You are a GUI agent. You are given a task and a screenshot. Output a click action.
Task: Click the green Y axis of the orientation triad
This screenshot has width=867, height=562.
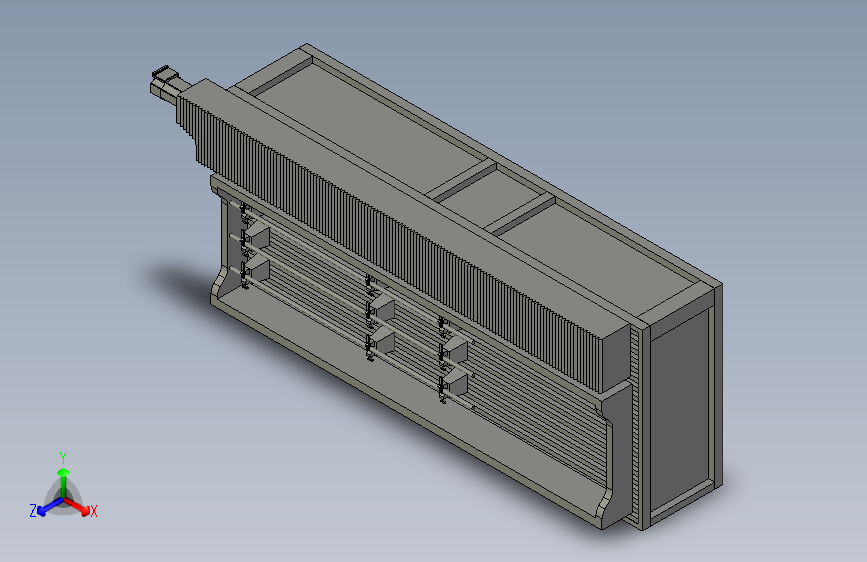(64, 483)
